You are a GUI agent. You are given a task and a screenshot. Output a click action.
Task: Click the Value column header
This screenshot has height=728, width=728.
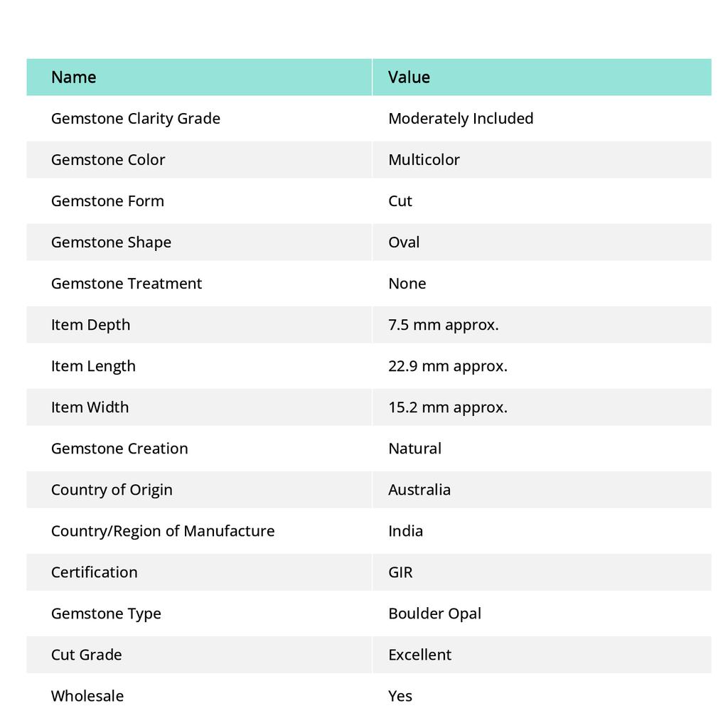click(409, 77)
